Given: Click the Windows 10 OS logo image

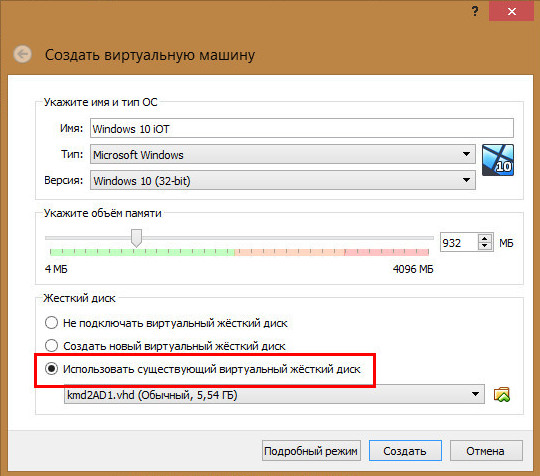Looking at the screenshot, I should (x=498, y=160).
